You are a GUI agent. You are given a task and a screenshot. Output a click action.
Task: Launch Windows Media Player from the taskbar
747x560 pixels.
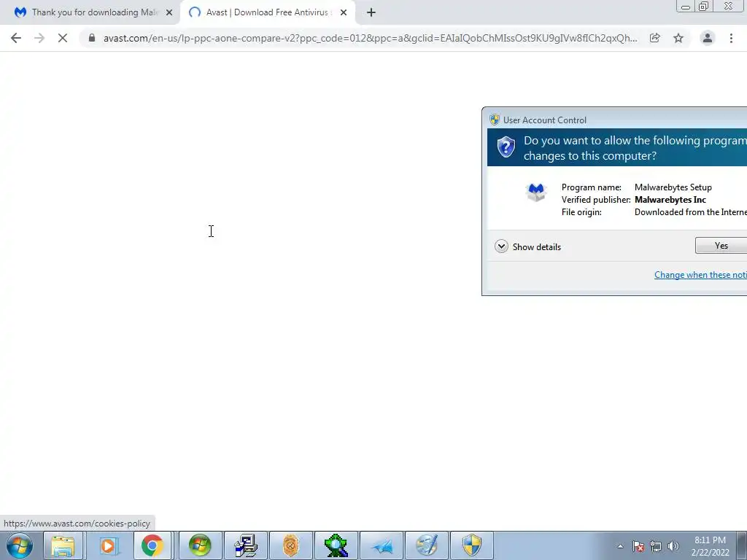108,545
